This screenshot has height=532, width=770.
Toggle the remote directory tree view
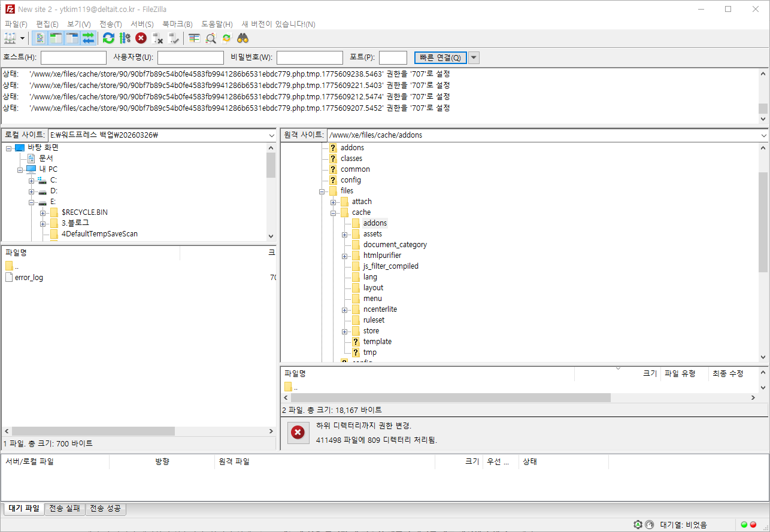pyautogui.click(x=72, y=38)
